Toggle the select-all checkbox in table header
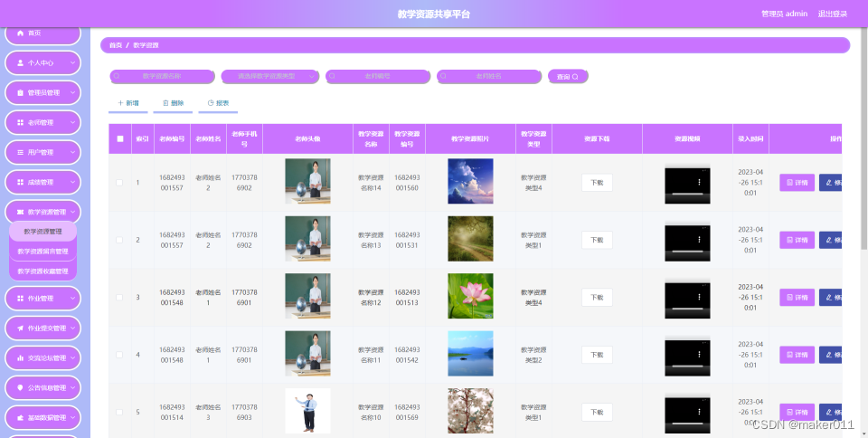The image size is (868, 438). [x=120, y=139]
